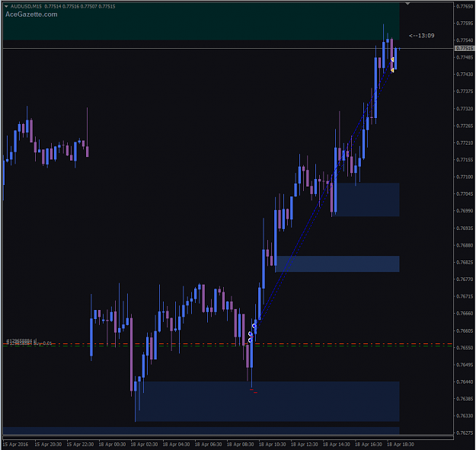
Task: Click the 18 Apr 06:30 time label
Action: (x=208, y=444)
